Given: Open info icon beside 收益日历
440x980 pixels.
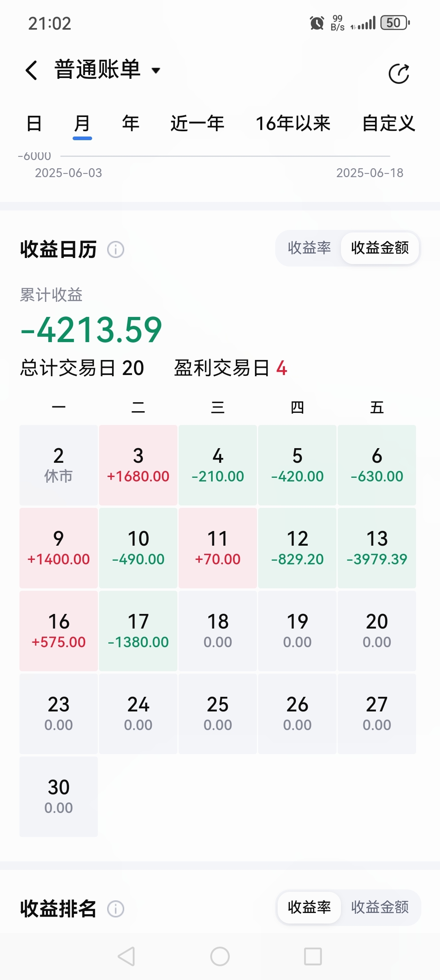Looking at the screenshot, I should (116, 249).
